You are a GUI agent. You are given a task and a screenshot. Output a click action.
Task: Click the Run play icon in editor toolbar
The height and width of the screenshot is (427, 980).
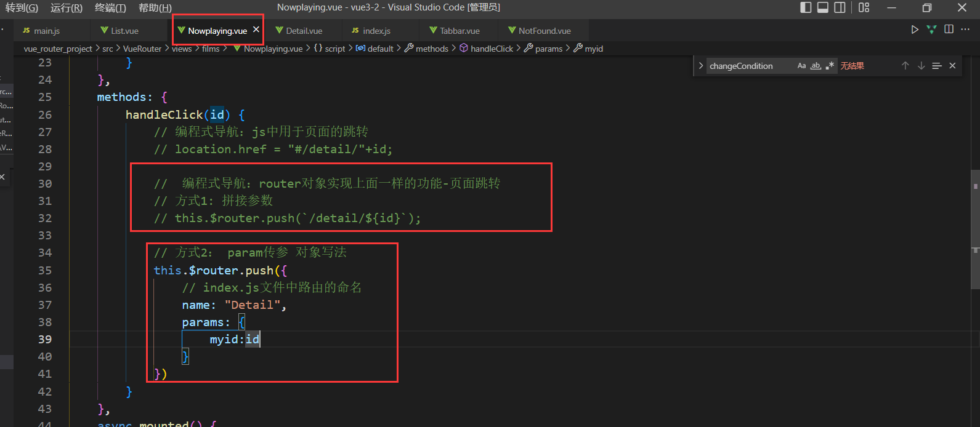coord(915,30)
